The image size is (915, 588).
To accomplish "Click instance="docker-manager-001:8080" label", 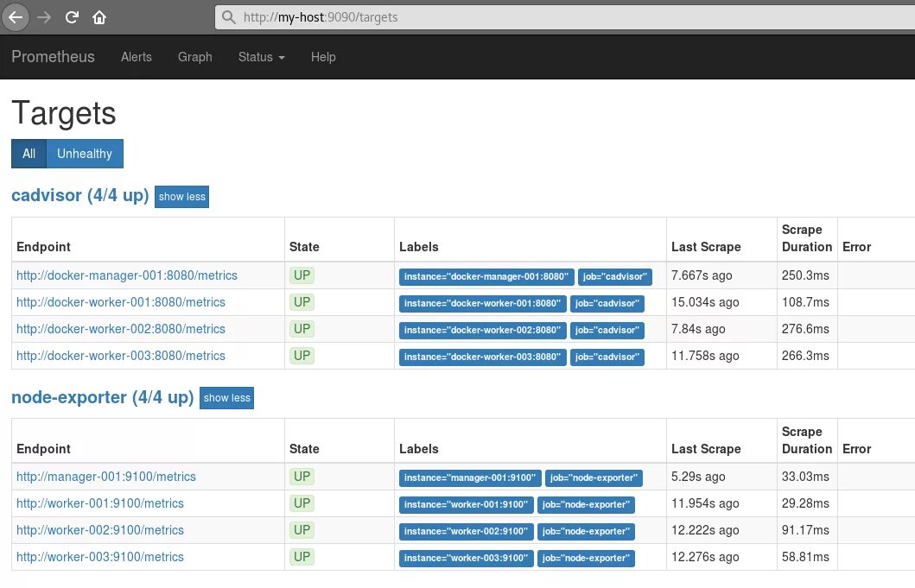I will coord(486,277).
